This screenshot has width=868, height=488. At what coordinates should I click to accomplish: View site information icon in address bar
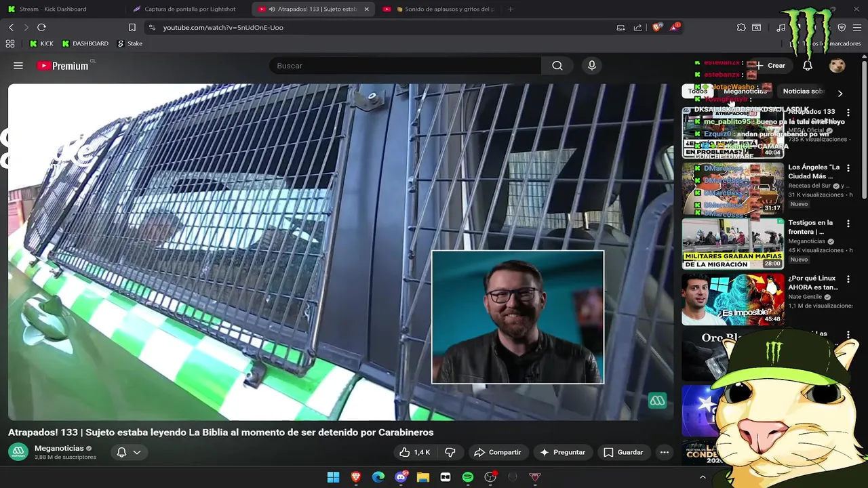(x=152, y=28)
